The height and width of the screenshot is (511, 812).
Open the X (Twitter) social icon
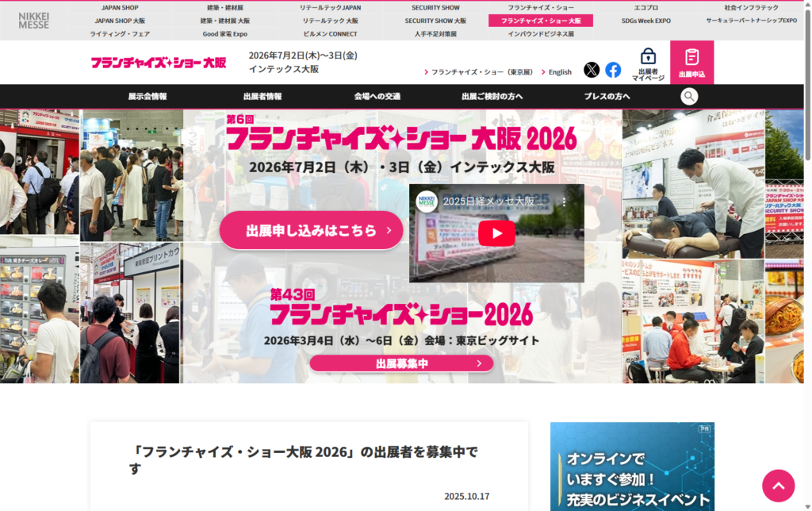tap(592, 70)
